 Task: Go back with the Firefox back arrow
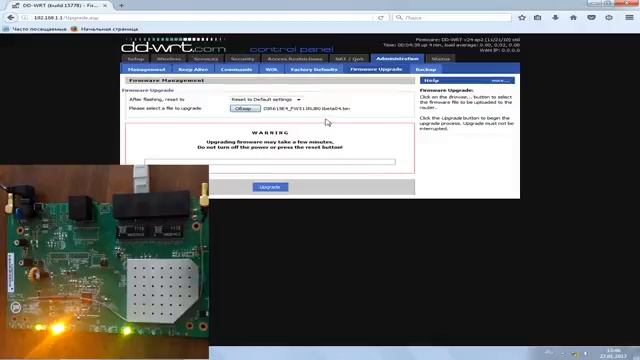(11, 18)
